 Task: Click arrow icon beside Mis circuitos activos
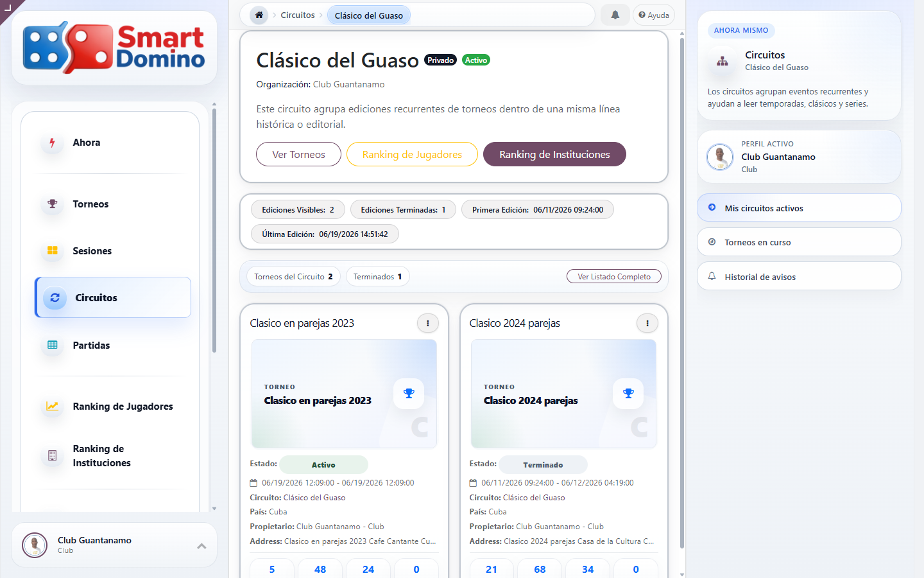click(x=712, y=207)
